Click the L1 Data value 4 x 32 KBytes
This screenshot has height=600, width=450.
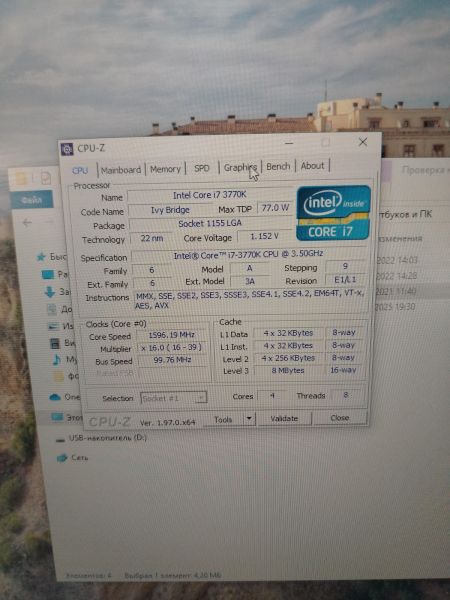tap(288, 333)
